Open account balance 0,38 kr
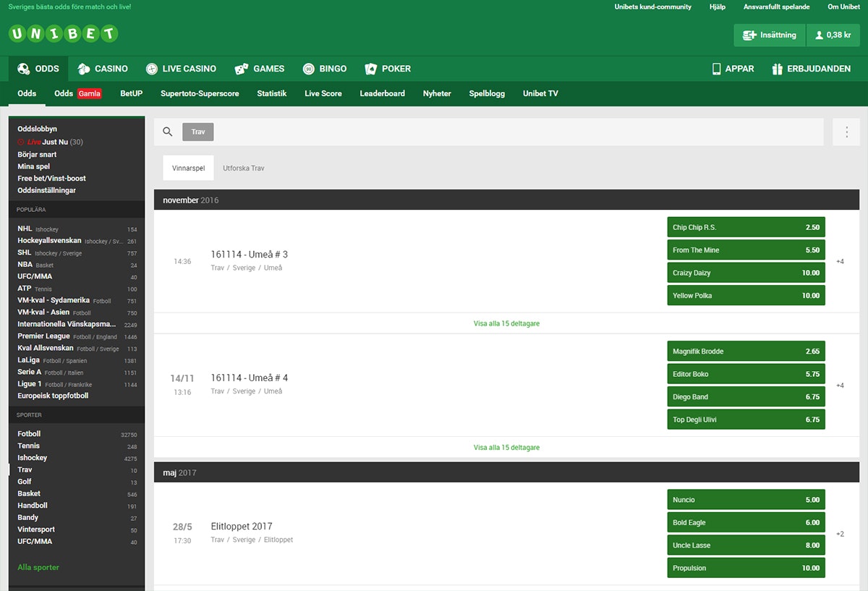The image size is (868, 591). (833, 35)
